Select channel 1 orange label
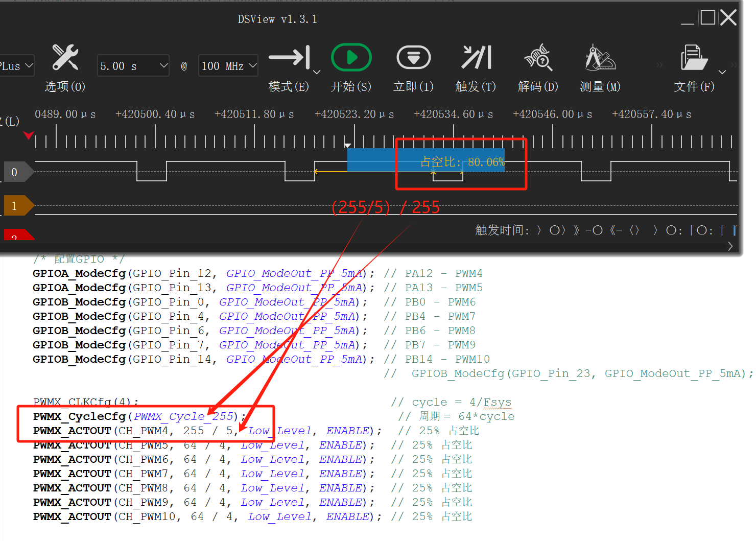The image size is (756, 541). pos(18,206)
